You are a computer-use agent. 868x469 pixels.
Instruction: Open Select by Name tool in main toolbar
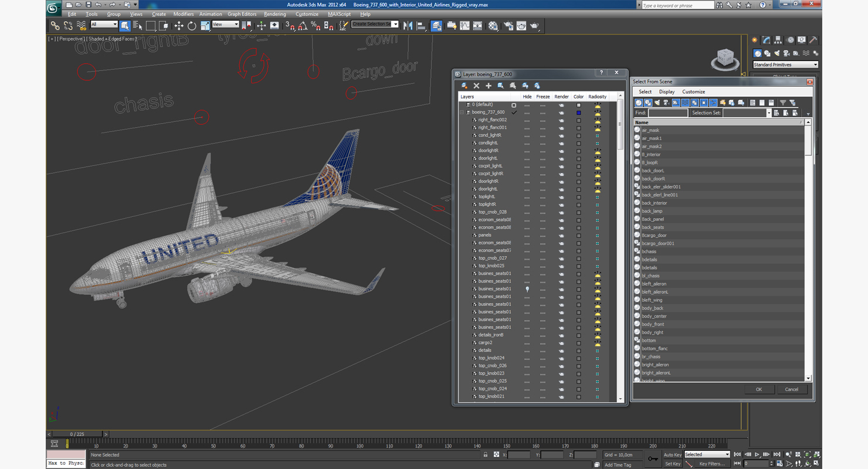(138, 26)
